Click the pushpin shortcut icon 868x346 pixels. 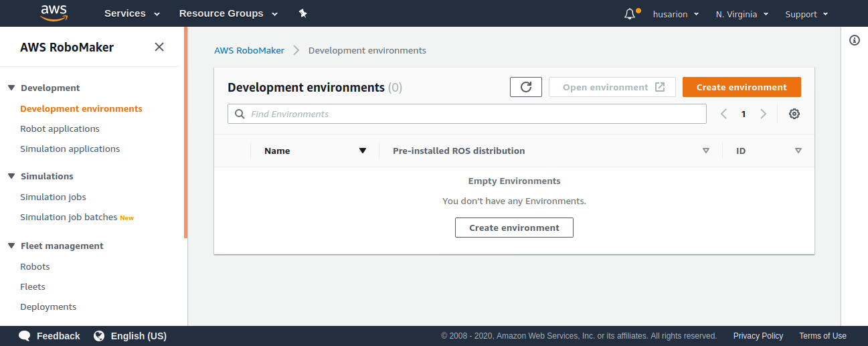(302, 13)
